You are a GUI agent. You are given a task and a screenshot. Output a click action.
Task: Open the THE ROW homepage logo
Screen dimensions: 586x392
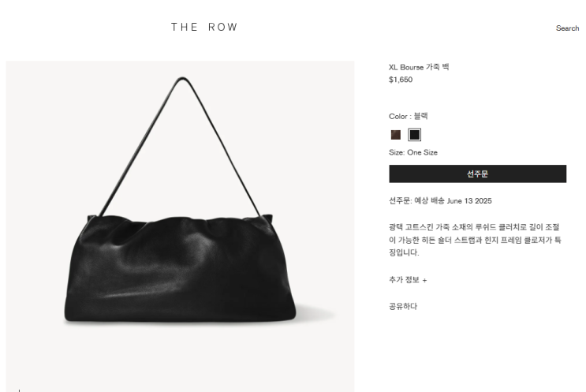click(x=204, y=28)
